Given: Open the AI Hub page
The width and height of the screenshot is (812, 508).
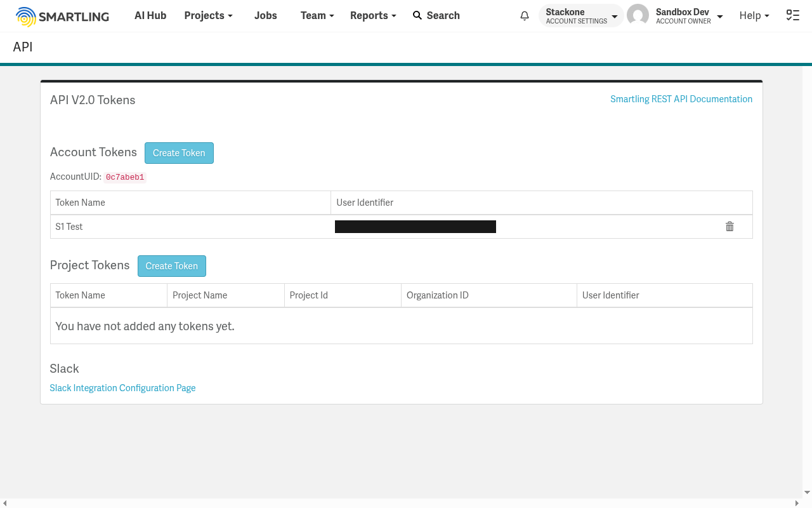Looking at the screenshot, I should point(150,16).
